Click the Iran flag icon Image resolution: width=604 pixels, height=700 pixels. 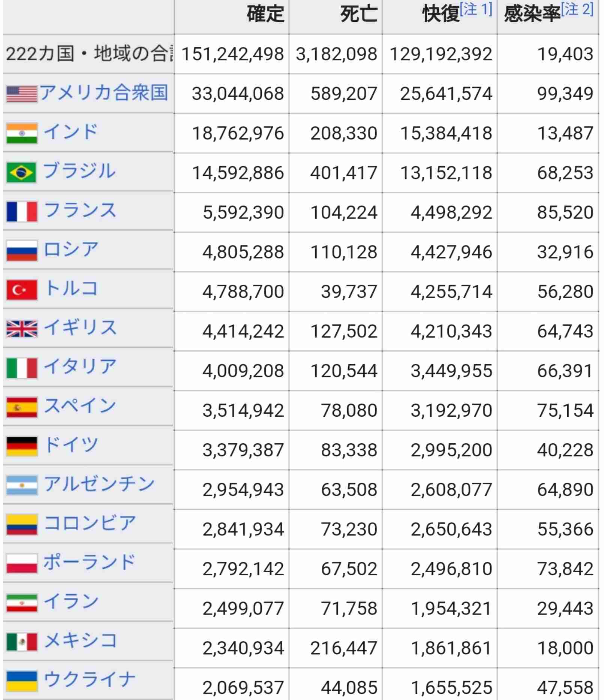pyautogui.click(x=22, y=603)
